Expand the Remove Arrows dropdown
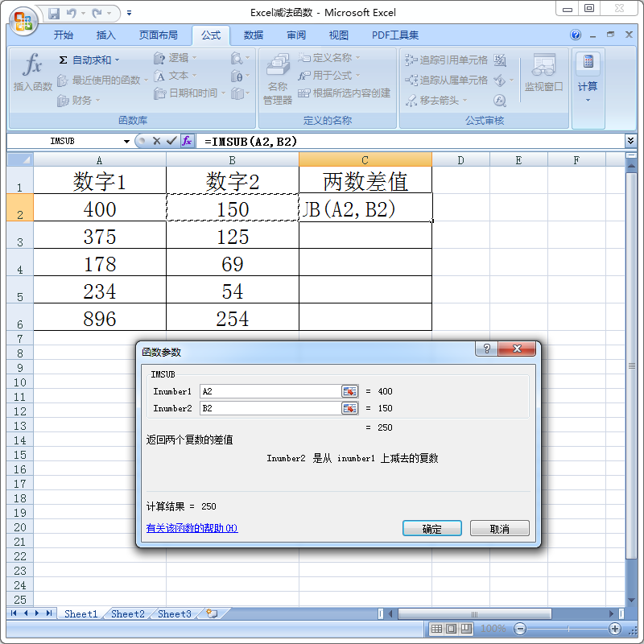 click(x=465, y=100)
